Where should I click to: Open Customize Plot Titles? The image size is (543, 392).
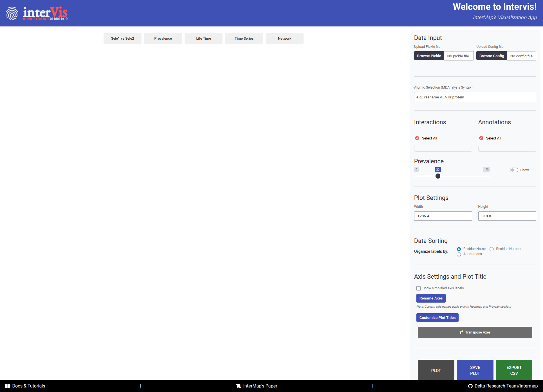437,318
